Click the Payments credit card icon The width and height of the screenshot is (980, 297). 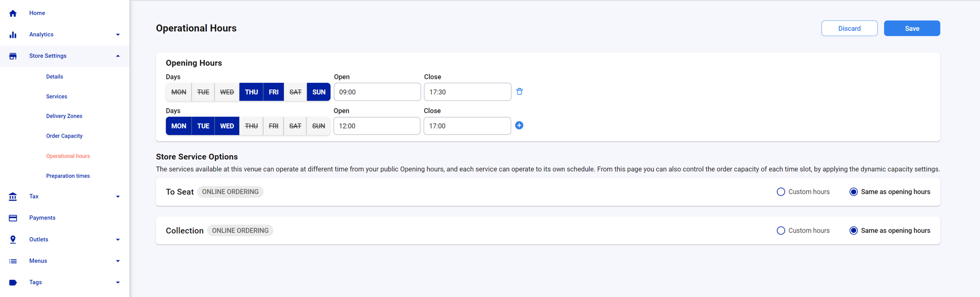13,218
